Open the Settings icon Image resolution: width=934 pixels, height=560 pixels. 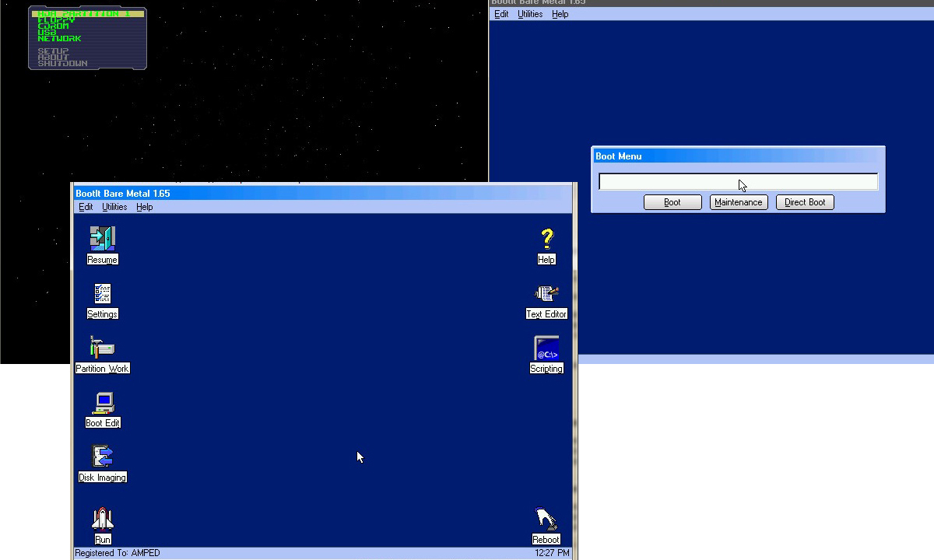102,294
